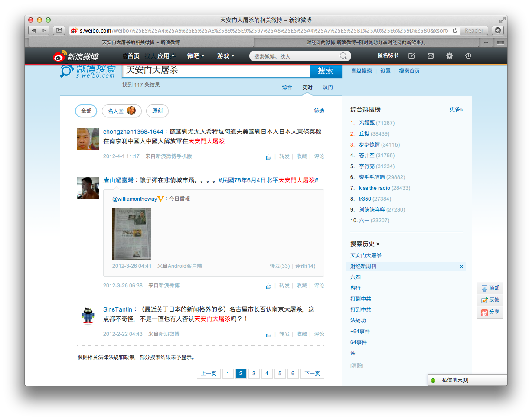Viewport: 532px width, 420px height.
Task: Click the crown icon in the navbar
Action: pyautogui.click(x=468, y=56)
